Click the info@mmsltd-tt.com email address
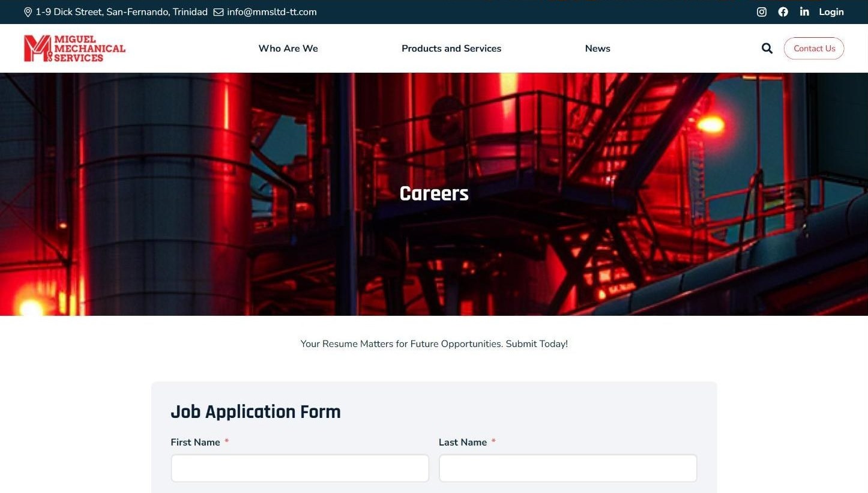This screenshot has width=868, height=493. click(272, 12)
